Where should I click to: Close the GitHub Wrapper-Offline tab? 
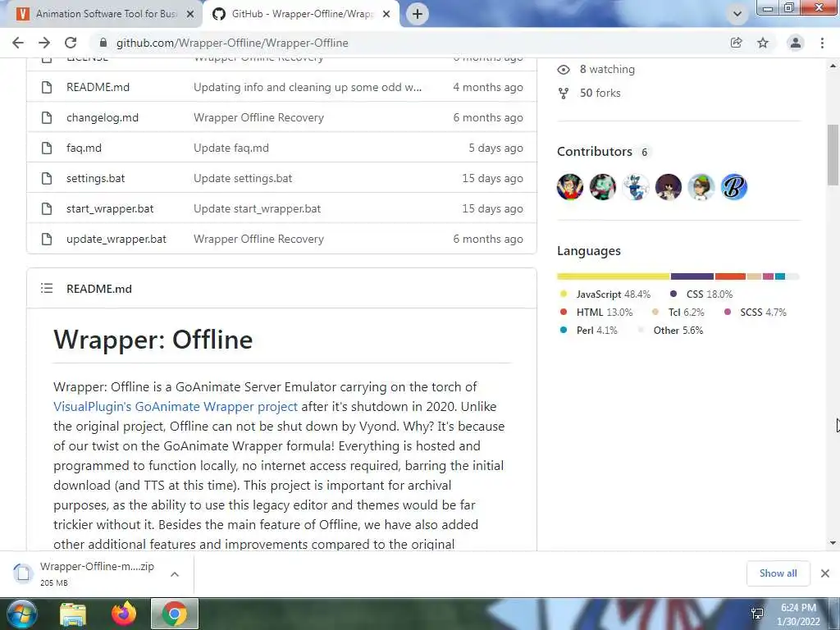(x=386, y=14)
